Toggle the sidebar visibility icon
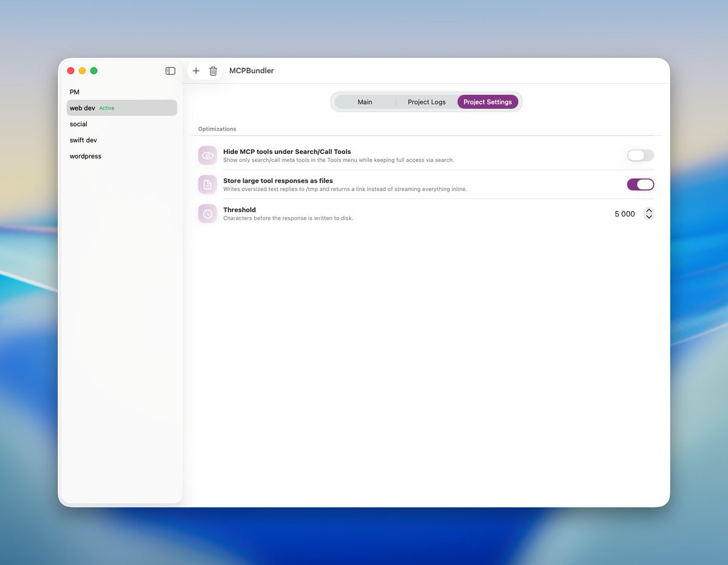Viewport: 728px width, 565px height. (x=170, y=70)
